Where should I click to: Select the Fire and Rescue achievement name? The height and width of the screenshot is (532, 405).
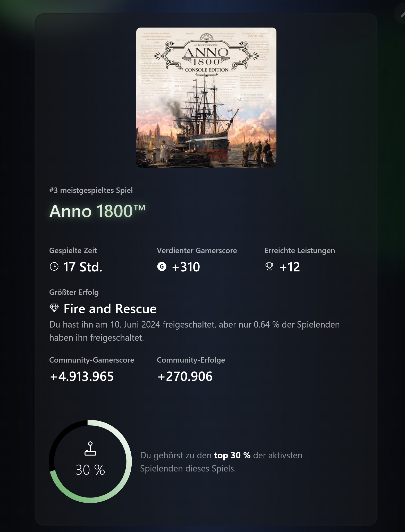pos(110,308)
